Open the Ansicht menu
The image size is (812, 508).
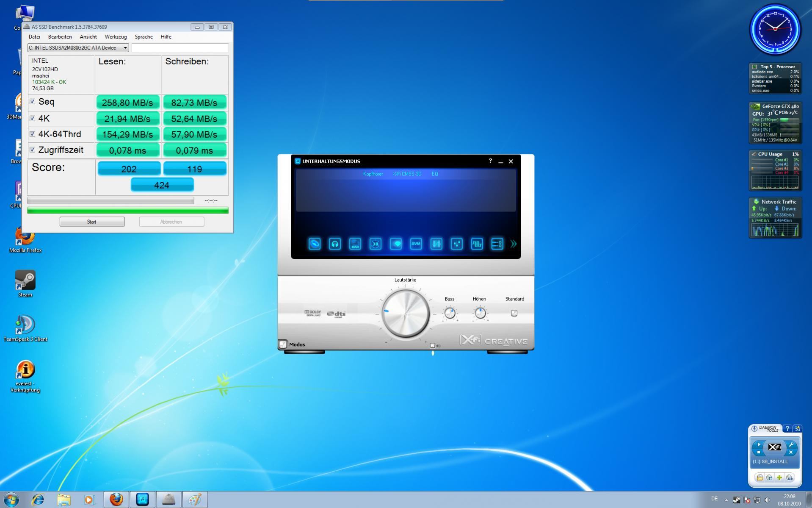pyautogui.click(x=88, y=37)
